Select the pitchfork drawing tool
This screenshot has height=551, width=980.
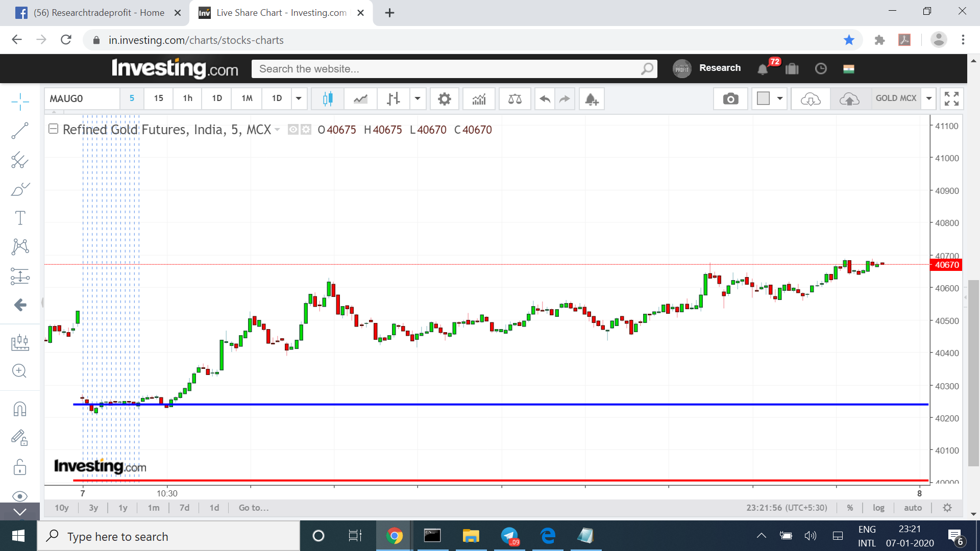[x=20, y=160]
